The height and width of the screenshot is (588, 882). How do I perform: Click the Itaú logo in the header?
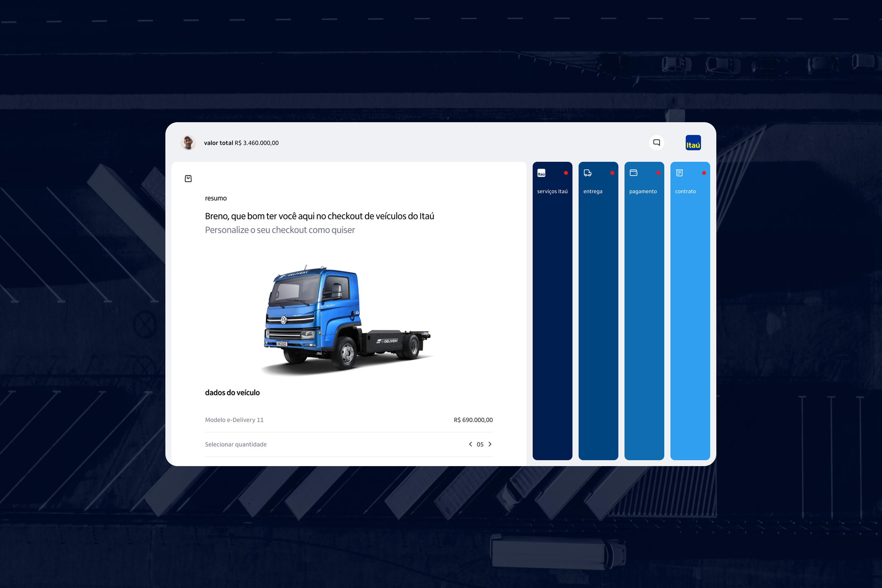click(x=693, y=142)
